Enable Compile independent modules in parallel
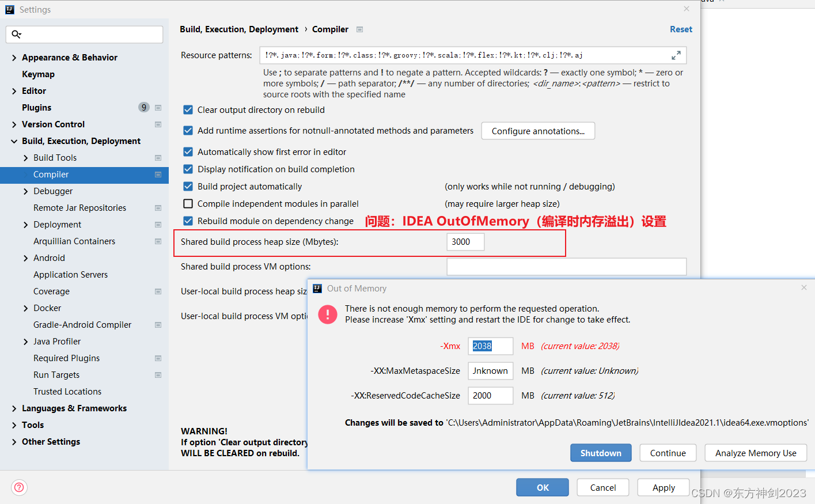 point(188,204)
